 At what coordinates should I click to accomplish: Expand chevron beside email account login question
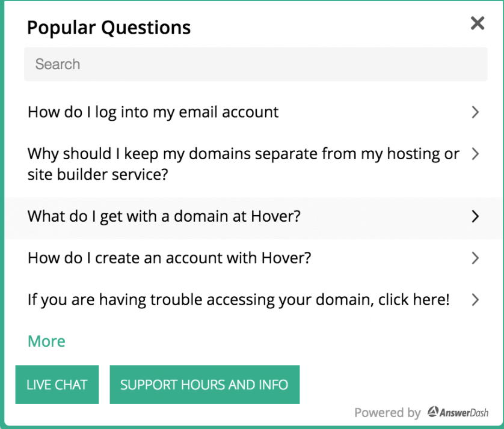[x=475, y=112]
